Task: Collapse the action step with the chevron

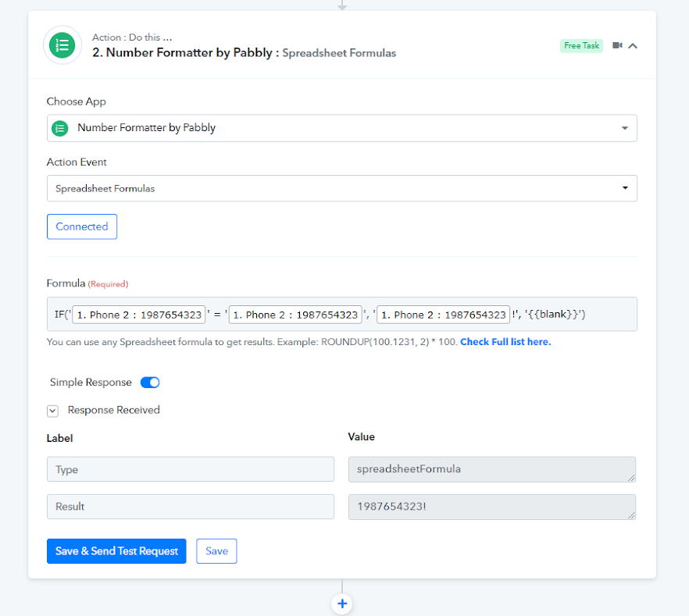Action: [x=633, y=45]
